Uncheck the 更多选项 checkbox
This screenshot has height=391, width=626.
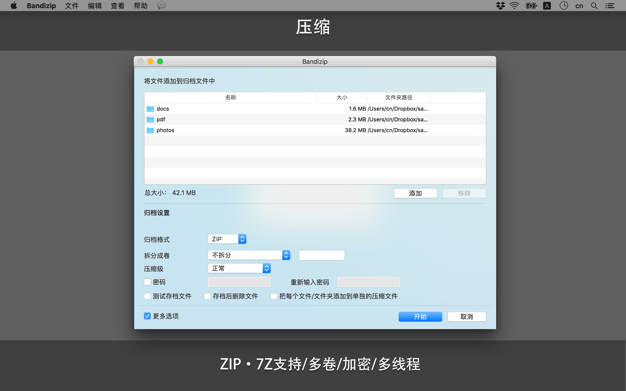pos(147,316)
